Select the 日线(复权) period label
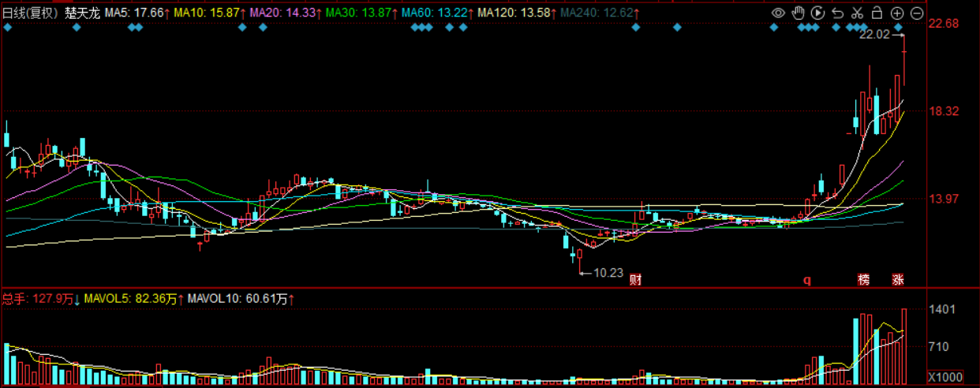980x388 pixels. [x=30, y=13]
